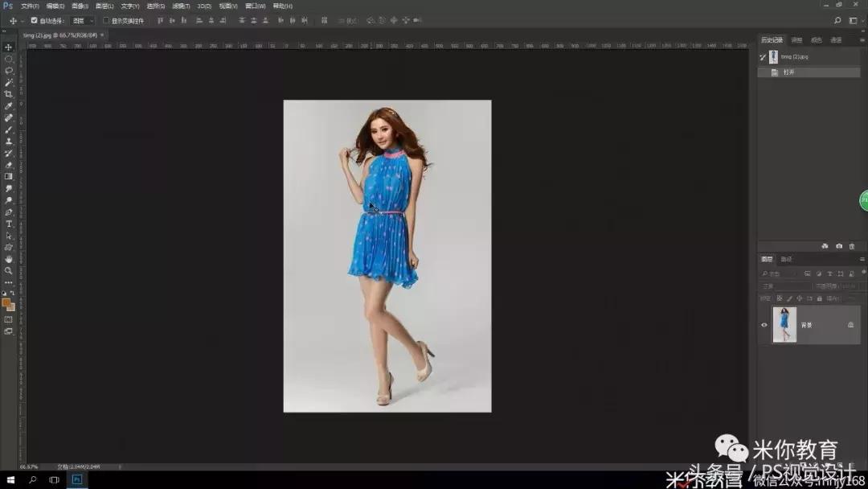Select the Zoom tool
The height and width of the screenshot is (489, 868).
pos(9,270)
